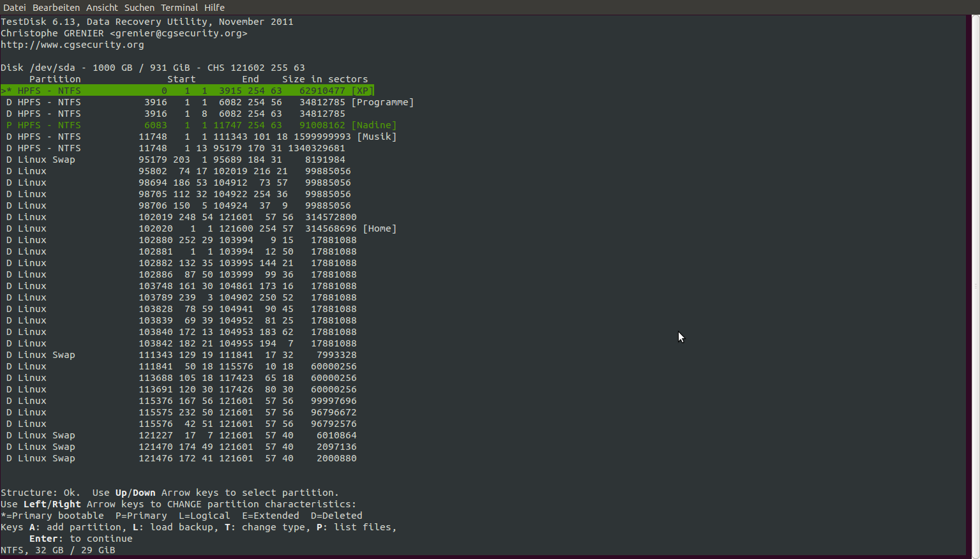Click the Linux Swap row with size 7993328

[x=181, y=355]
